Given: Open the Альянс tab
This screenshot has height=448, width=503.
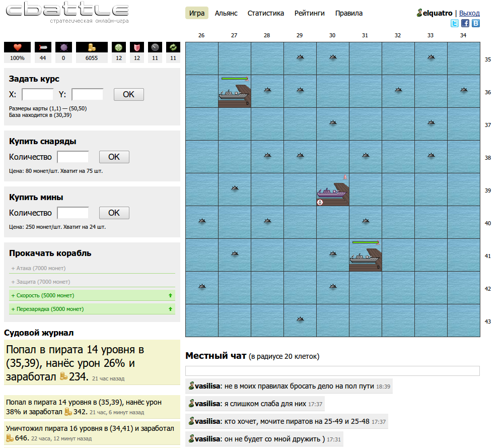Looking at the screenshot, I should pyautogui.click(x=226, y=13).
